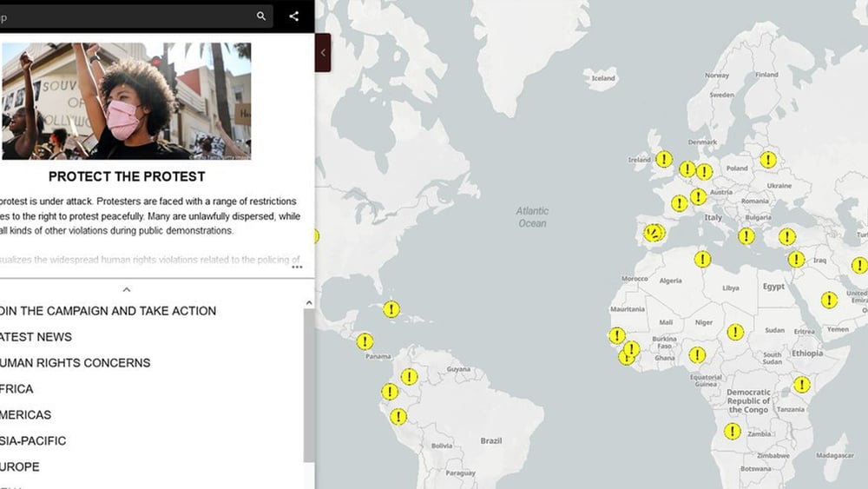Collapse the description with the up chevron
The height and width of the screenshot is (489, 868).
coord(127,289)
